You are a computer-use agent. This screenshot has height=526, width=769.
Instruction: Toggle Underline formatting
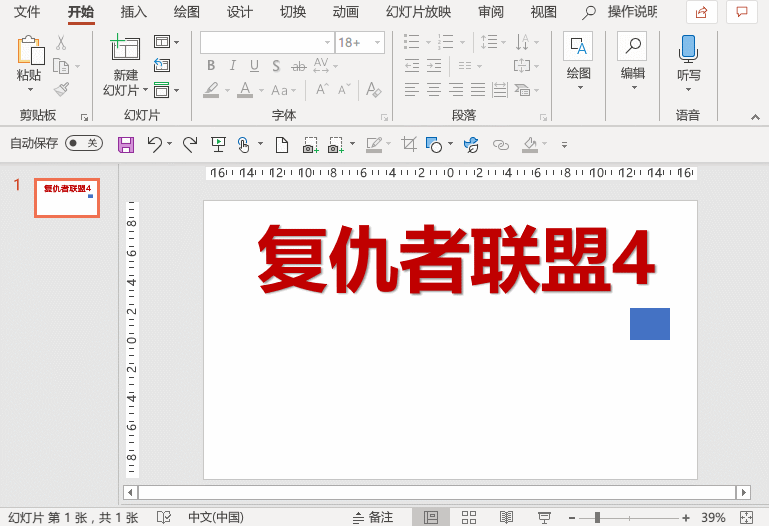pos(254,65)
